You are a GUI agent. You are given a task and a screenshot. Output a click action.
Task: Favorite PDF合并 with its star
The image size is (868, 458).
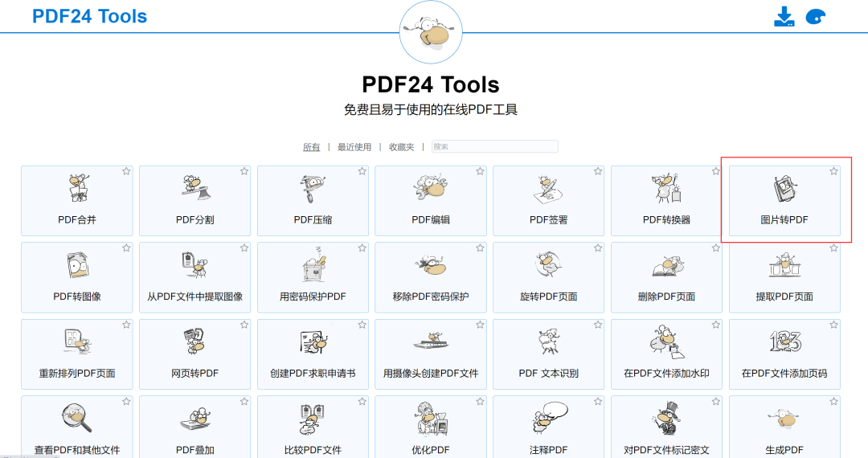tap(126, 171)
